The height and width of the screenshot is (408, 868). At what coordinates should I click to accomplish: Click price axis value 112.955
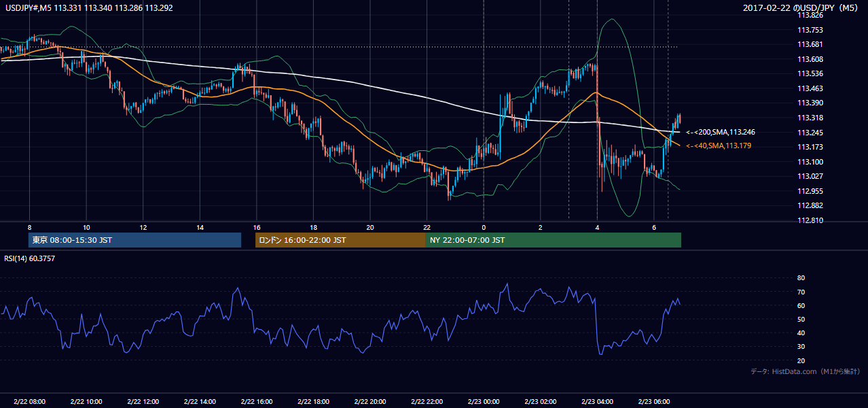811,191
